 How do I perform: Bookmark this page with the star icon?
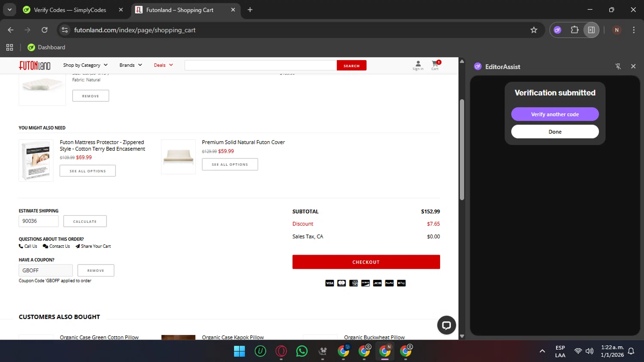tap(534, 30)
